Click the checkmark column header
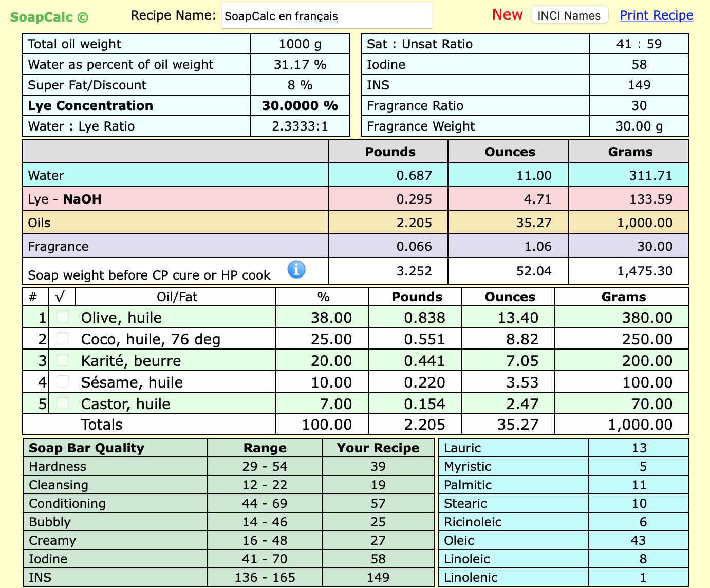 click(x=61, y=297)
